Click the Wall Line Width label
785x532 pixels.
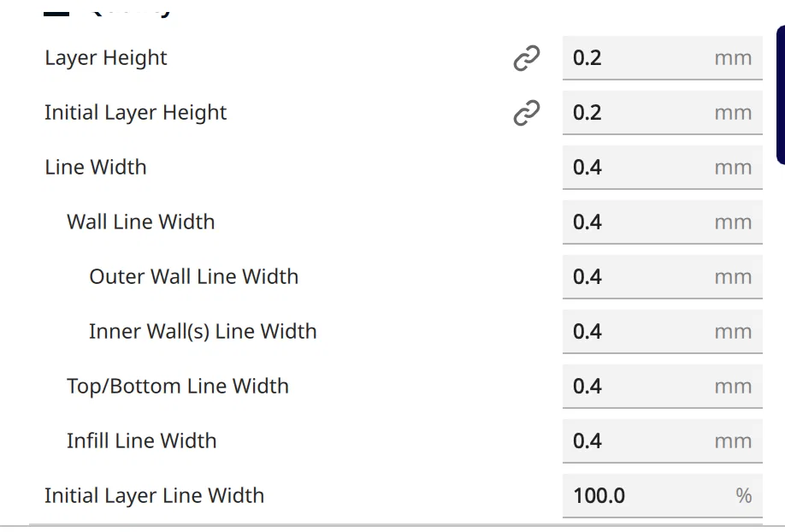pos(140,222)
